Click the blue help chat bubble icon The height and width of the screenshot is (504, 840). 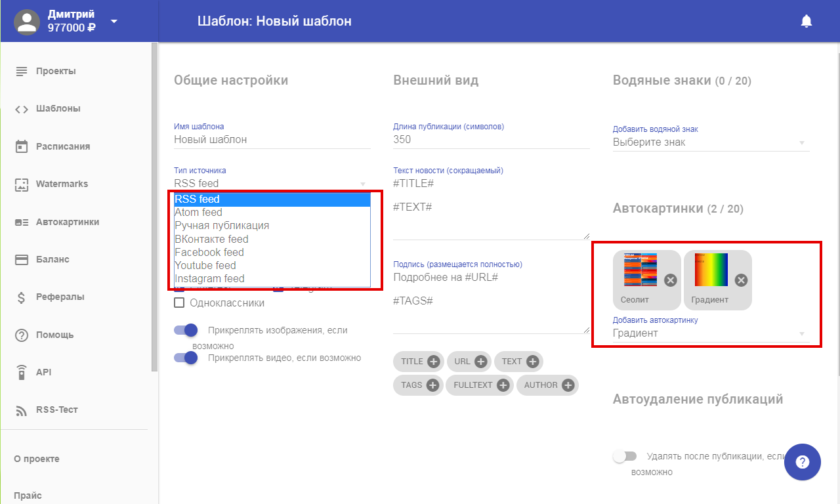tap(802, 462)
